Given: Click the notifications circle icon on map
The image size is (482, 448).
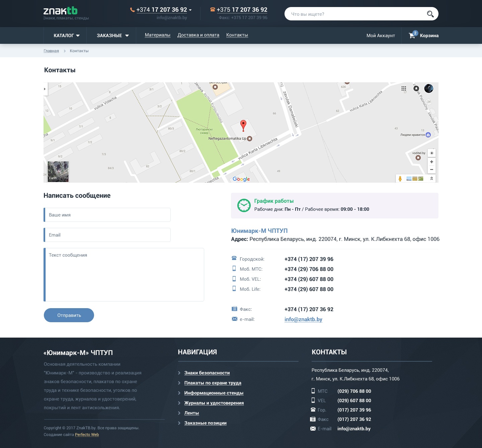Looking at the screenshot, I should 416,89.
